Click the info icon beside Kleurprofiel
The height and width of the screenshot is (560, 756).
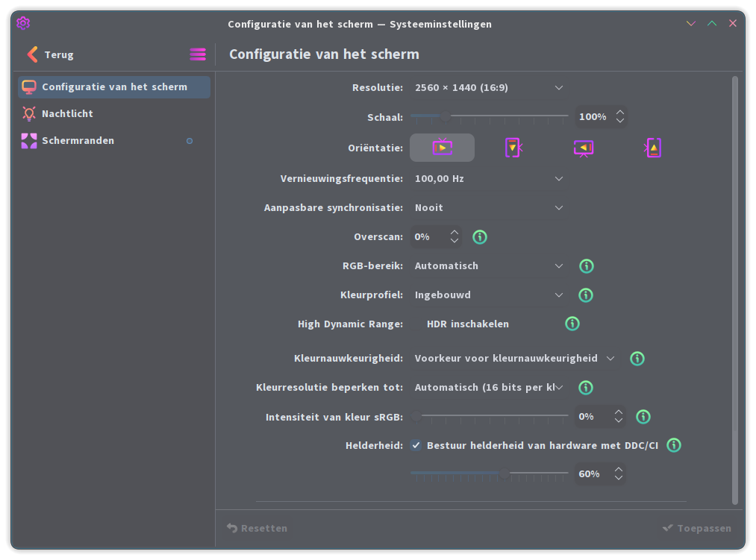click(585, 295)
